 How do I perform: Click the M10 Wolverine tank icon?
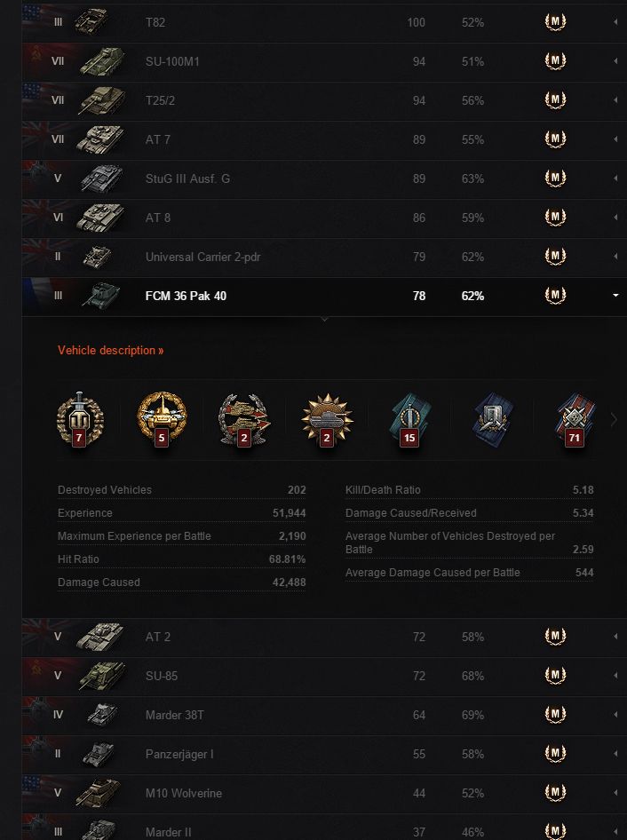pos(100,793)
